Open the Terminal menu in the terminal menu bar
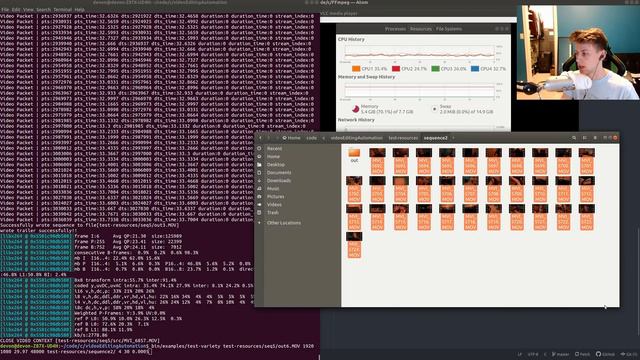The height and width of the screenshot is (360, 640). click(63, 9)
